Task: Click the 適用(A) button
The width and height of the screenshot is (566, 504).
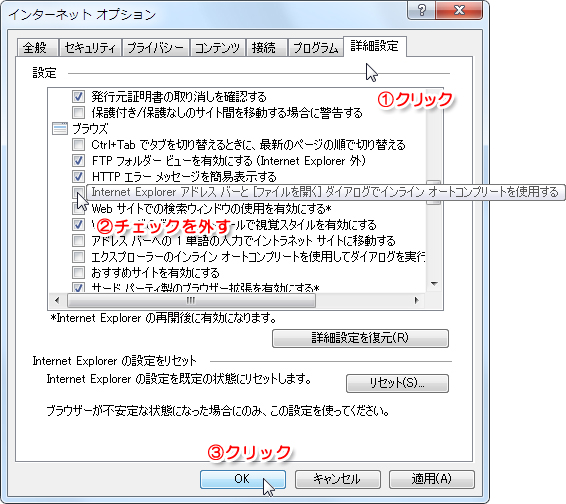Action: [432, 479]
